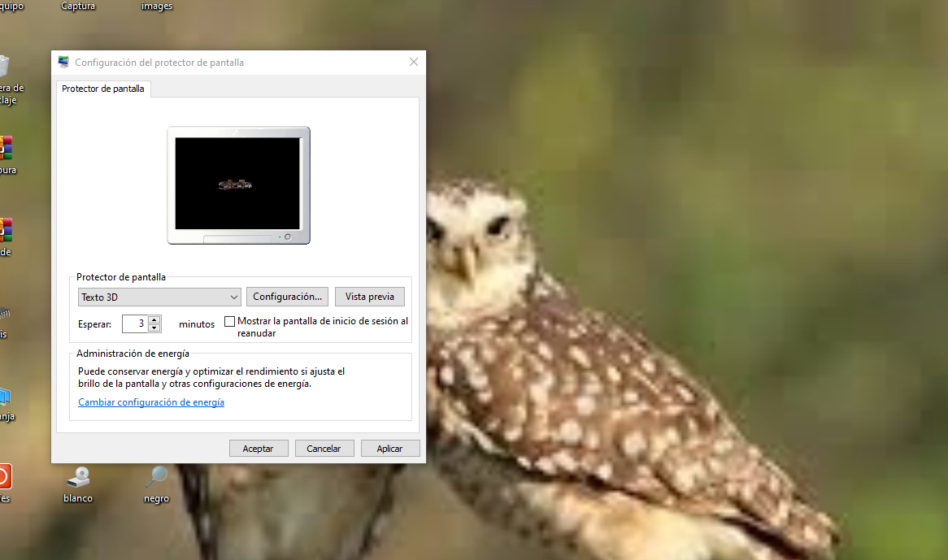Open the 'blanco' desktop shortcut icon

(x=78, y=477)
